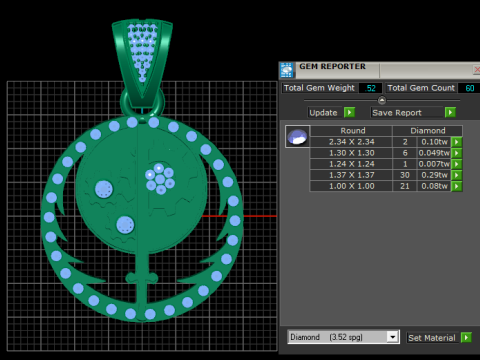The image size is (480, 360).
Task: Click the Round column header
Action: click(352, 131)
